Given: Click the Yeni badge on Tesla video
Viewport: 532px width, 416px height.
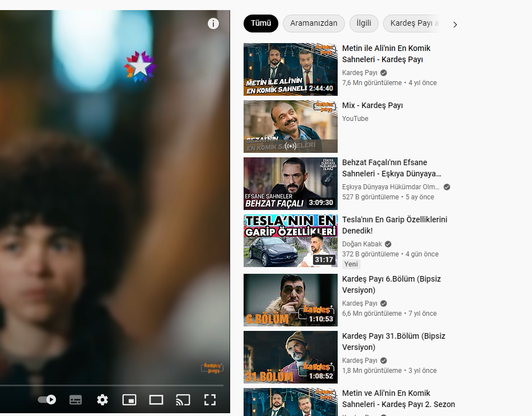Looking at the screenshot, I should [x=351, y=264].
